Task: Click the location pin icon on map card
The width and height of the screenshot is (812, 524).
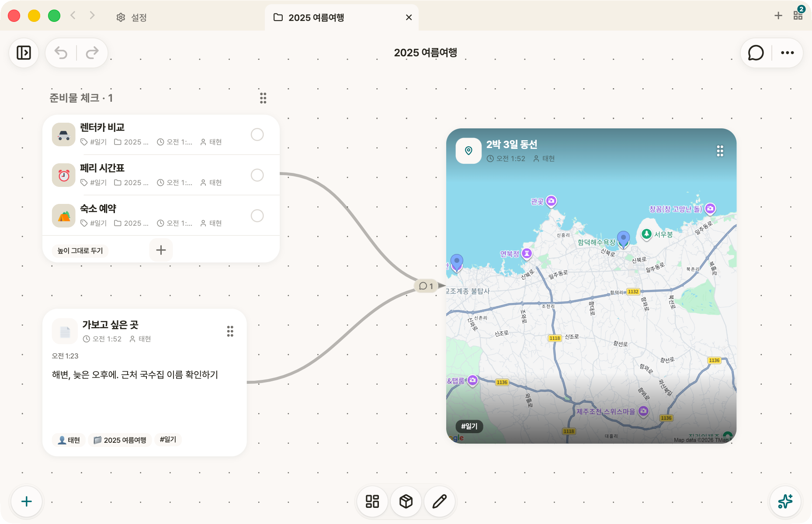Action: click(x=468, y=151)
